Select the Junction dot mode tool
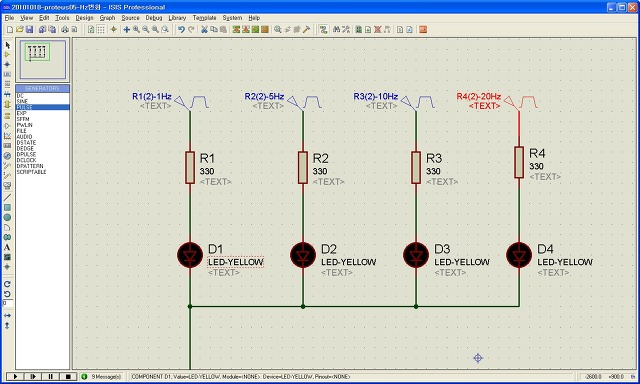This screenshot has height=384, width=640. 7,64
